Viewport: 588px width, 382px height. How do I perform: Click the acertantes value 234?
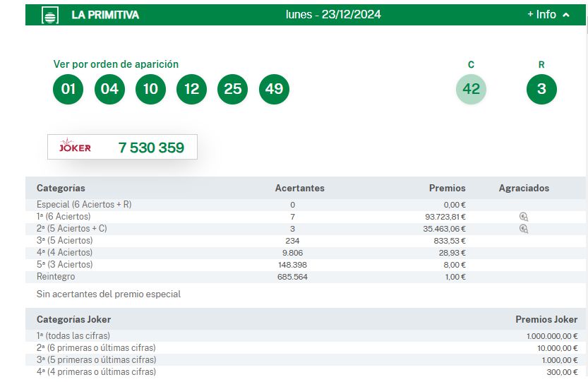[x=292, y=241]
